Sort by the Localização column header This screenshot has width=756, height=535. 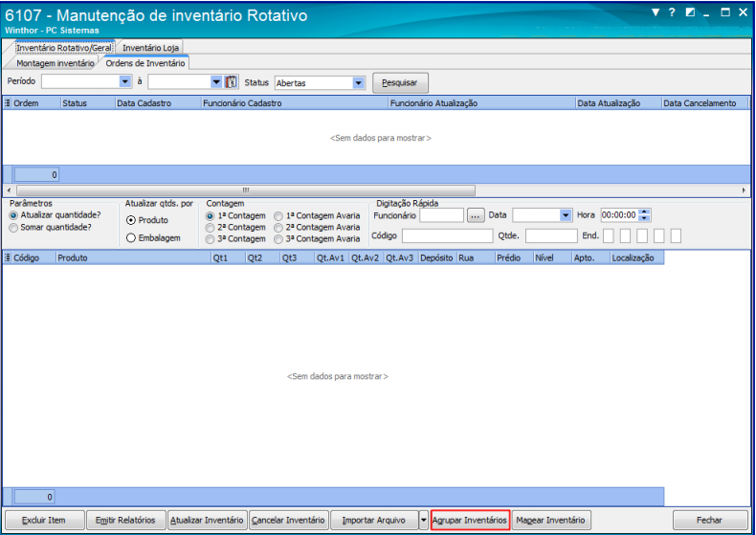pos(636,257)
